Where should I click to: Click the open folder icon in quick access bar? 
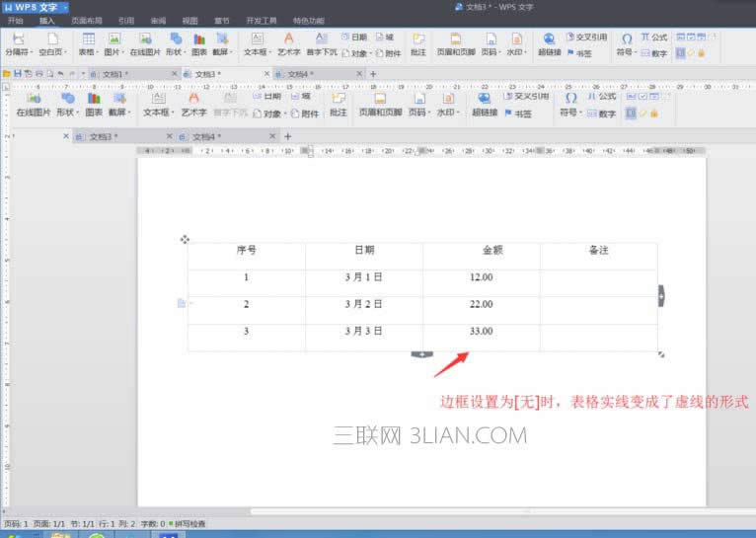point(6,74)
